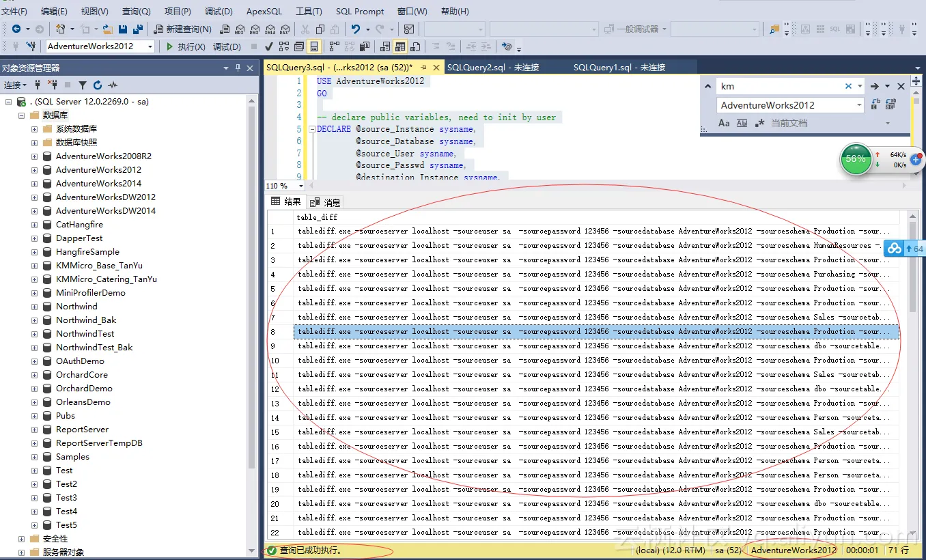Close the find panel with its X
Image resolution: width=926 pixels, height=560 pixels.
(x=901, y=86)
